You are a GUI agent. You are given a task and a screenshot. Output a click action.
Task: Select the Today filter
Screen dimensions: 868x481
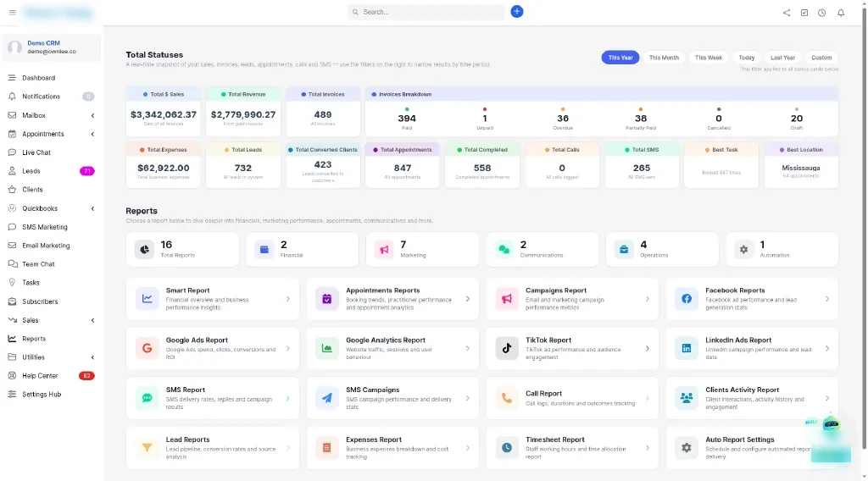(x=746, y=58)
